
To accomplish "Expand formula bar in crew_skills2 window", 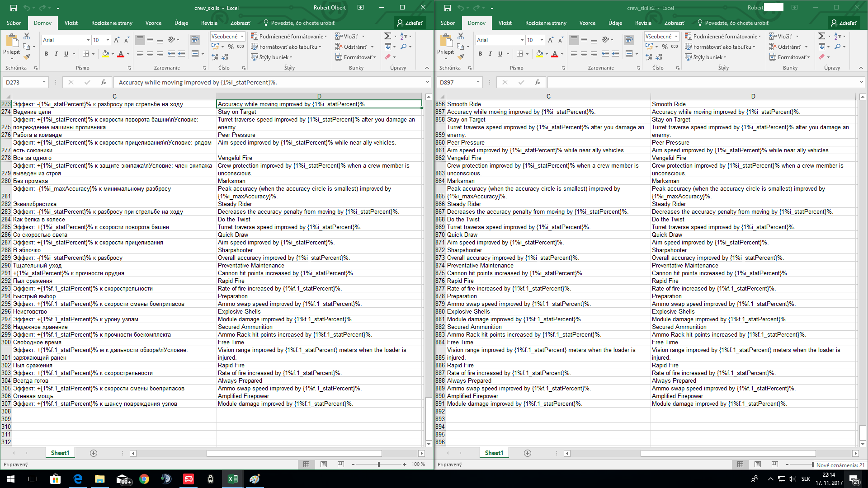I will pyautogui.click(x=861, y=82).
